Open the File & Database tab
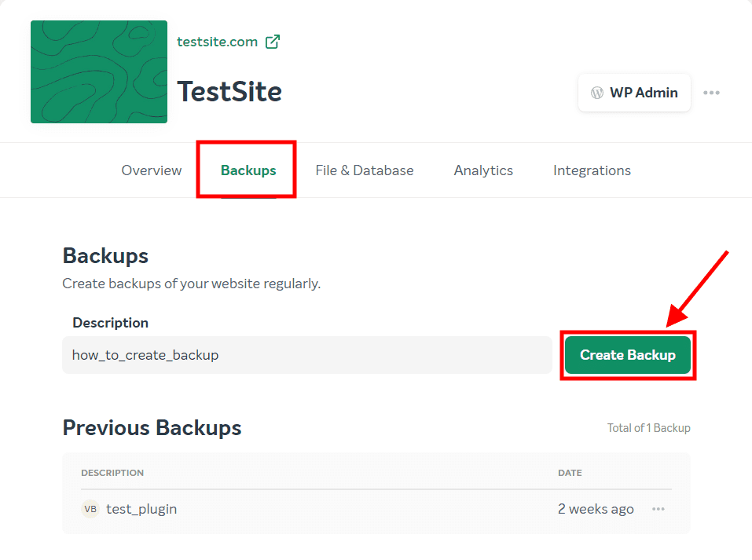 364,170
